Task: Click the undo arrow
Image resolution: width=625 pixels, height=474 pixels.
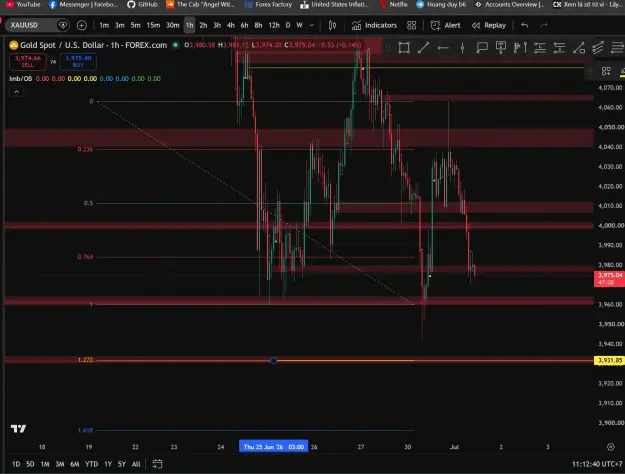Action: point(525,26)
